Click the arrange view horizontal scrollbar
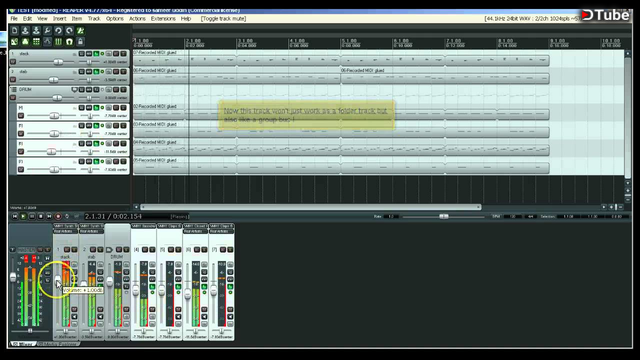 (310, 207)
